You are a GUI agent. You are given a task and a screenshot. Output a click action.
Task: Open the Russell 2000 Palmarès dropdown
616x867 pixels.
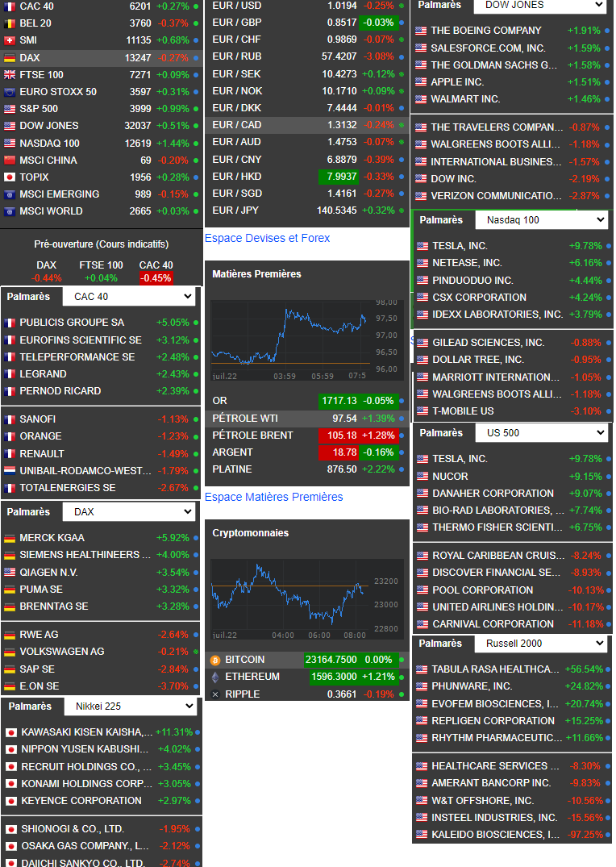541,644
